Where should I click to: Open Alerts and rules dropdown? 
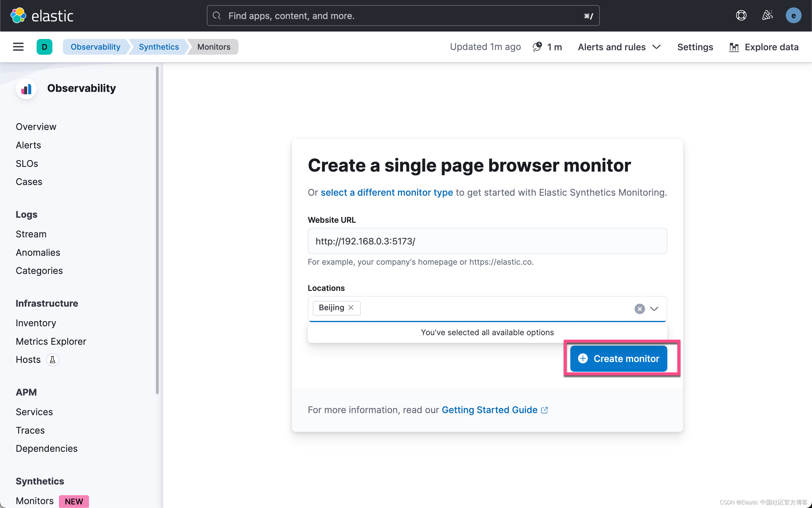pyautogui.click(x=619, y=47)
